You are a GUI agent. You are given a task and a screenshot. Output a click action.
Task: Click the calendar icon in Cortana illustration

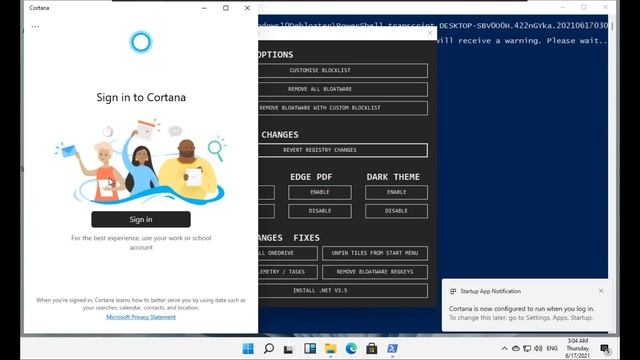145,129
